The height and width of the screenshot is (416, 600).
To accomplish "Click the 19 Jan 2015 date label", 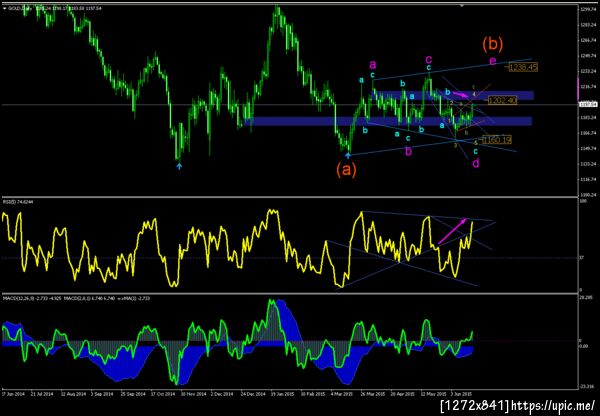I will click(x=283, y=393).
